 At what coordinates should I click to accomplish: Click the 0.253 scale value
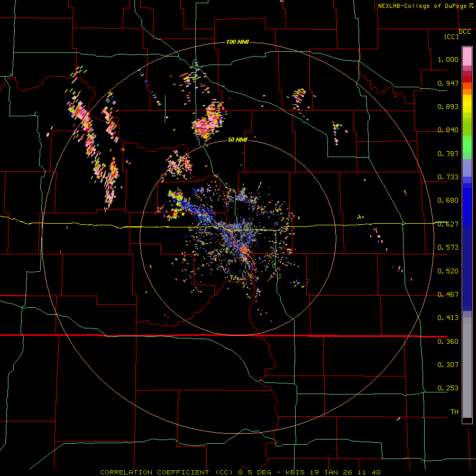(448, 388)
